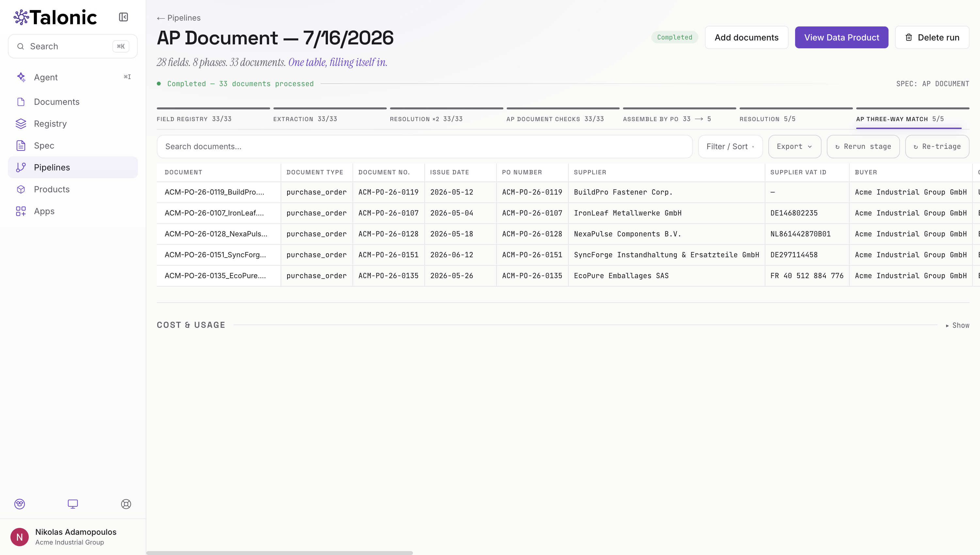Image resolution: width=980 pixels, height=555 pixels.
Task: Select the Resolution ×2 33/33 tab
Action: [x=446, y=119]
